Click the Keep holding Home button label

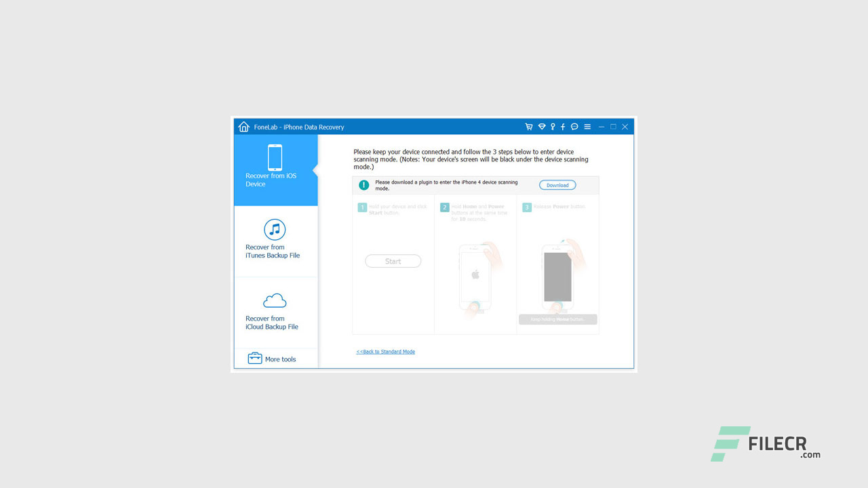point(557,319)
